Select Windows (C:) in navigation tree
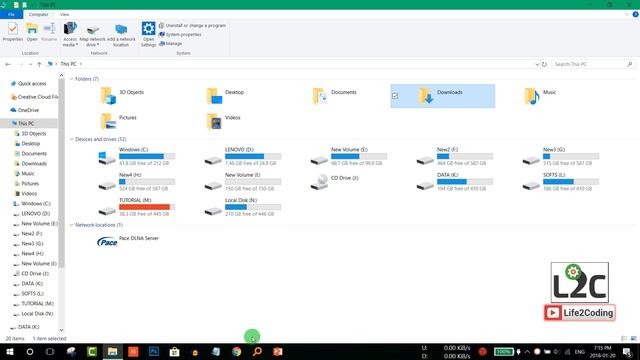 coord(36,204)
